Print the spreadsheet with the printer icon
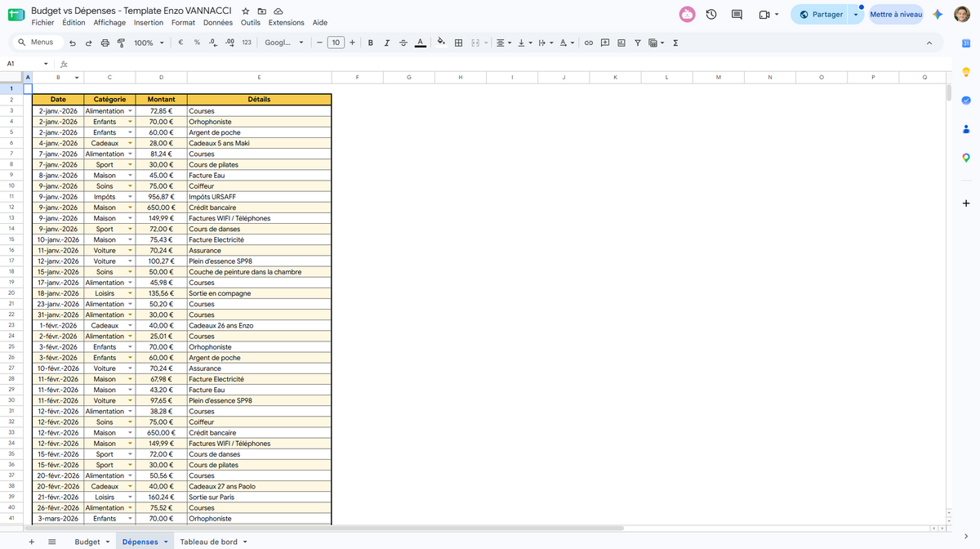The image size is (980, 549). 105,42
